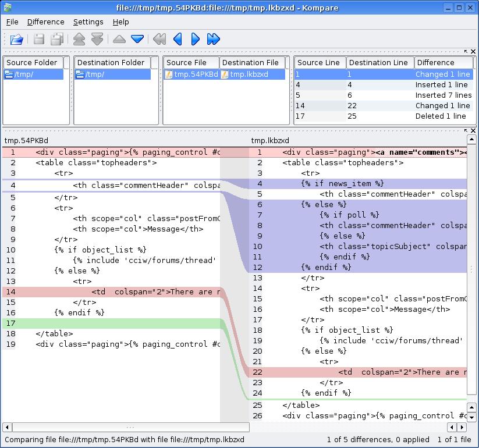Click Apply Difference double up arrow icon

[79, 39]
